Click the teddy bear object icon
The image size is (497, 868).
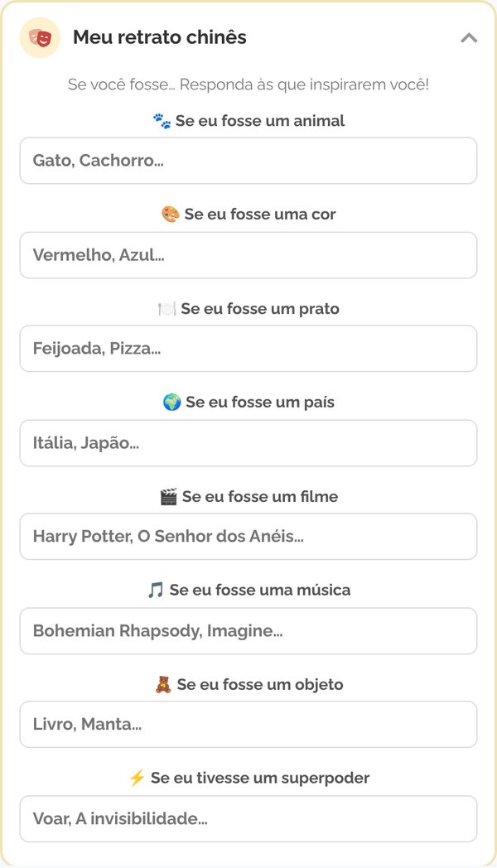click(x=163, y=684)
